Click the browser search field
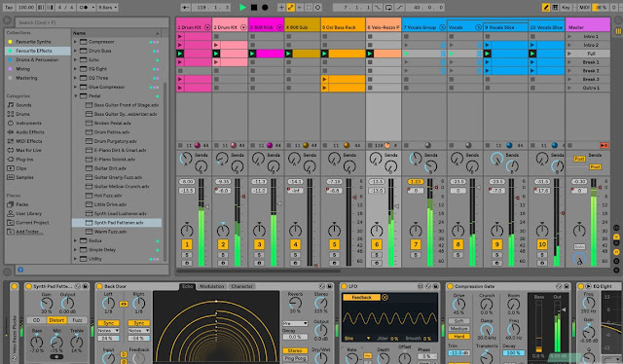 [x=92, y=22]
